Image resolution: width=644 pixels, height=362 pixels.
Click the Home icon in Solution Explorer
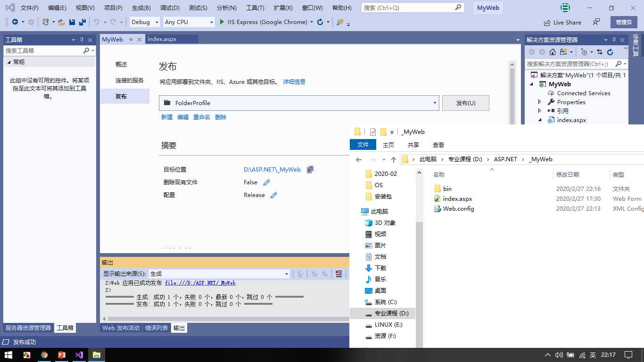point(553,52)
